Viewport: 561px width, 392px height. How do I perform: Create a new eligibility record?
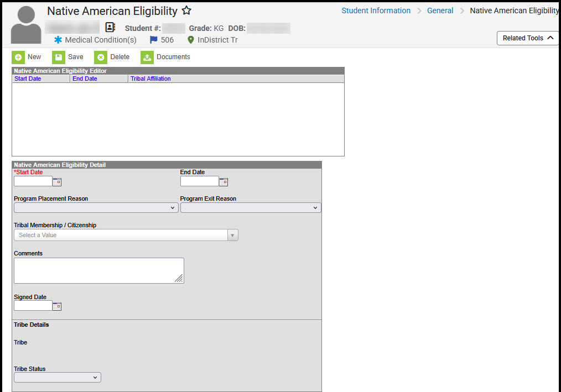27,57
